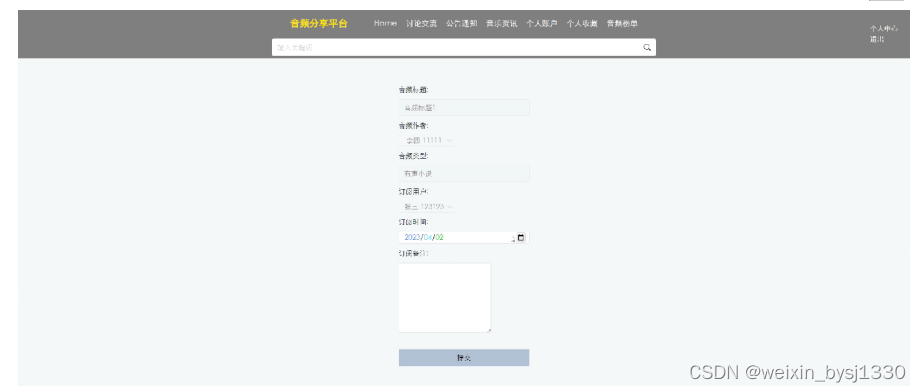
Task: Open 音频榜单 navigation item
Action: (622, 24)
